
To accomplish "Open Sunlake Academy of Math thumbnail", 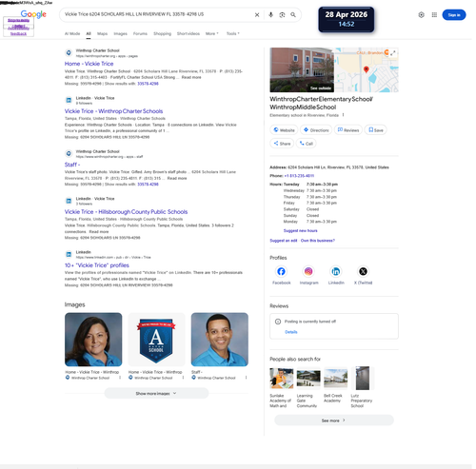I will tap(282, 378).
